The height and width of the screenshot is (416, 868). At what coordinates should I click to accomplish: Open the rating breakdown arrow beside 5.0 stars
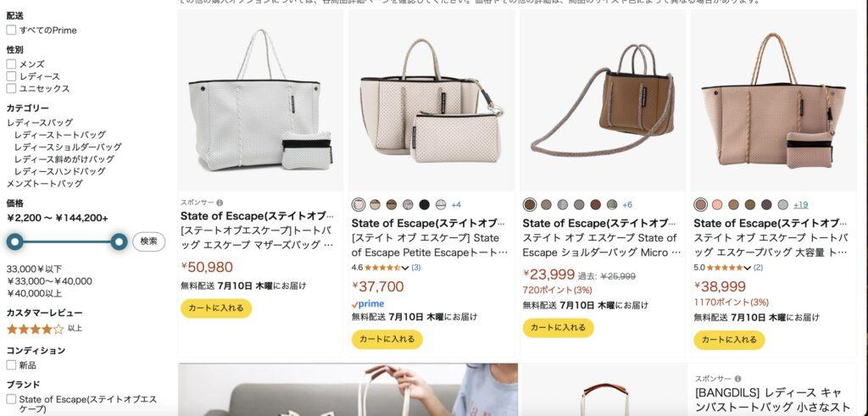748,269
